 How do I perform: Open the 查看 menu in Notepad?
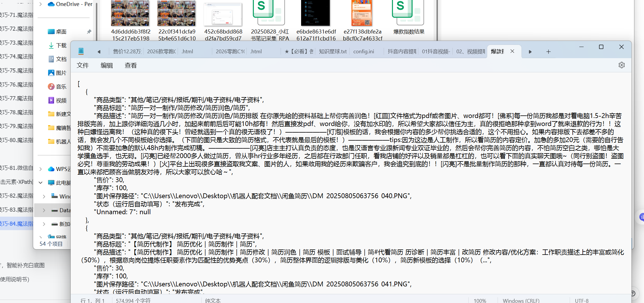click(x=131, y=65)
